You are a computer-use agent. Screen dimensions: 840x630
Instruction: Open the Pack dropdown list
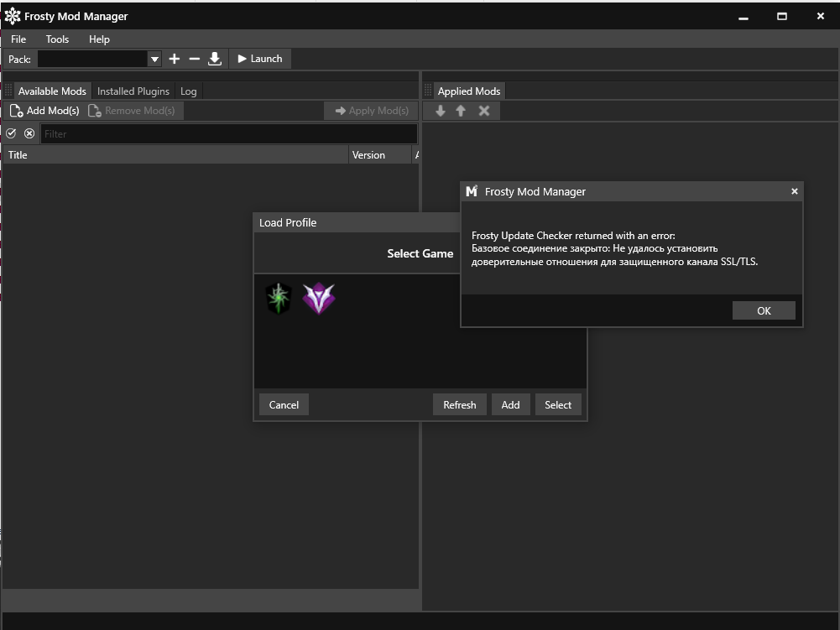tap(154, 59)
